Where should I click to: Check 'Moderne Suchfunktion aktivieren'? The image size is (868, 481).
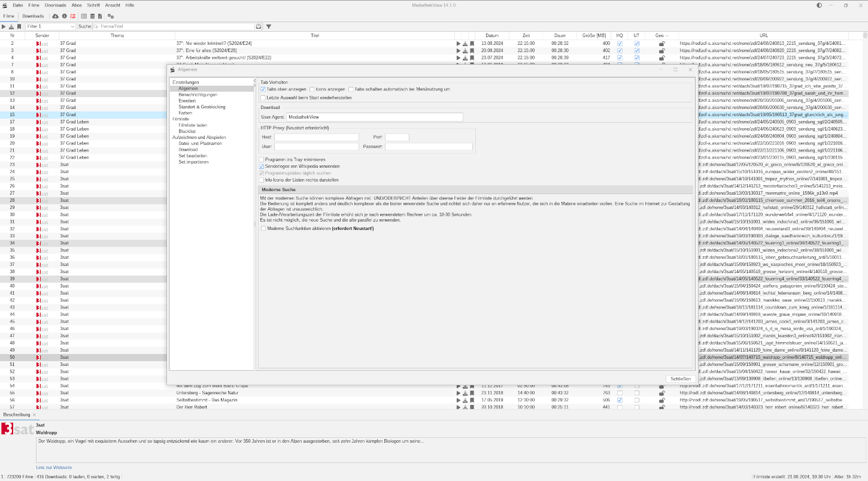click(x=263, y=228)
